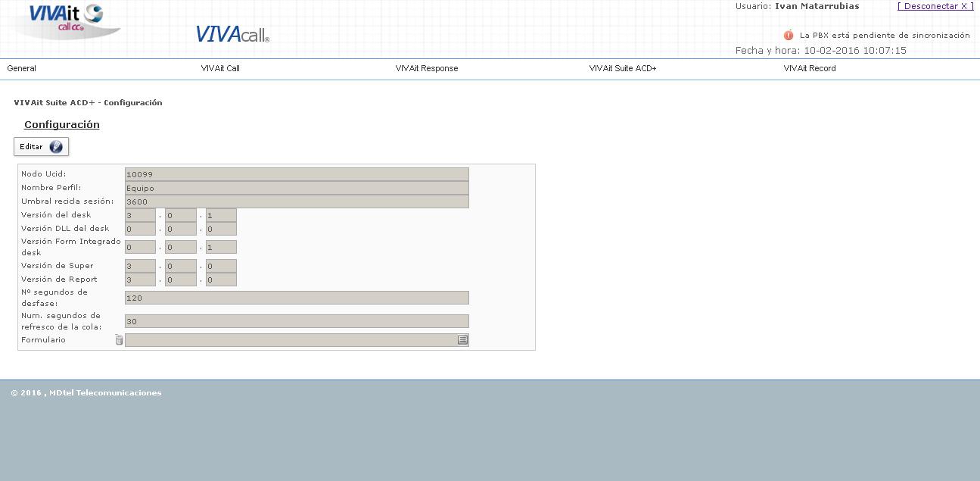
Task: Open the Formulario list selector icon
Action: pyautogui.click(x=462, y=340)
